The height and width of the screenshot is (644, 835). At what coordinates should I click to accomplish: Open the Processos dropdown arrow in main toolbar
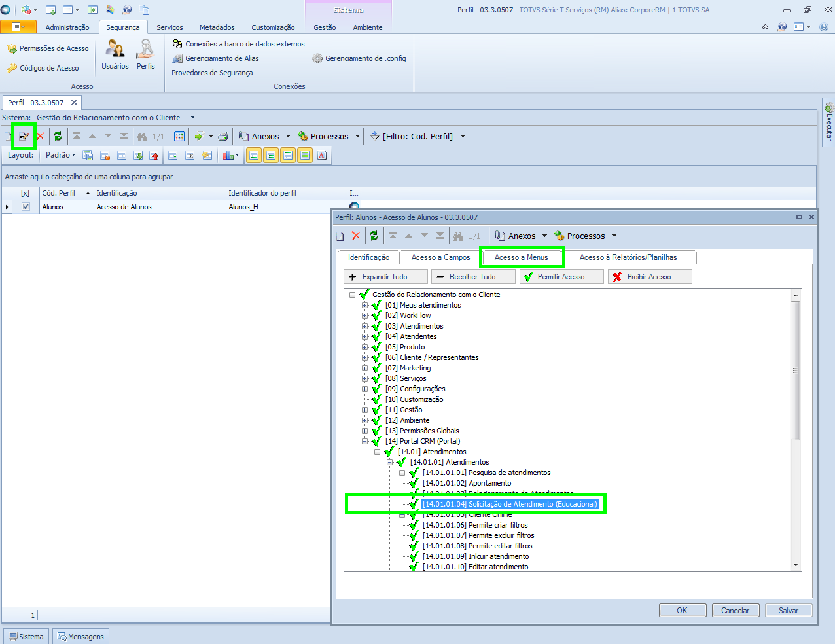[357, 136]
